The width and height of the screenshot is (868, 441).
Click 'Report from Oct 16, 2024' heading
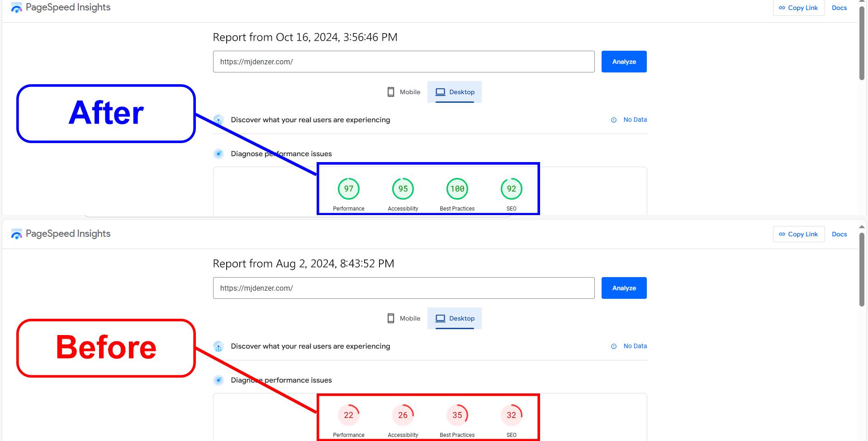(x=305, y=37)
